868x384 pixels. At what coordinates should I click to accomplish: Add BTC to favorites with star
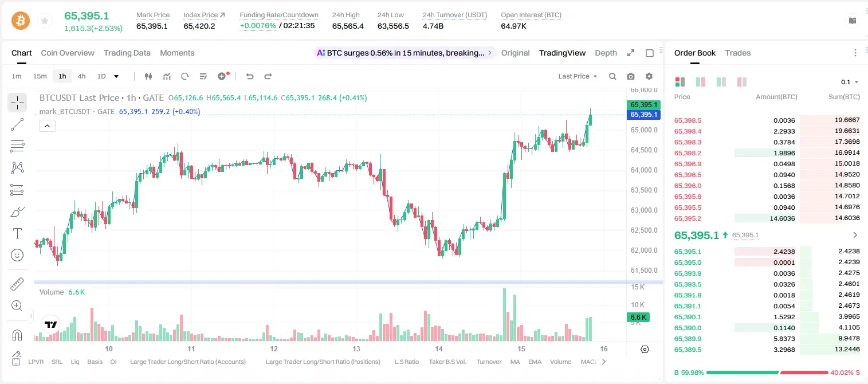(x=45, y=21)
